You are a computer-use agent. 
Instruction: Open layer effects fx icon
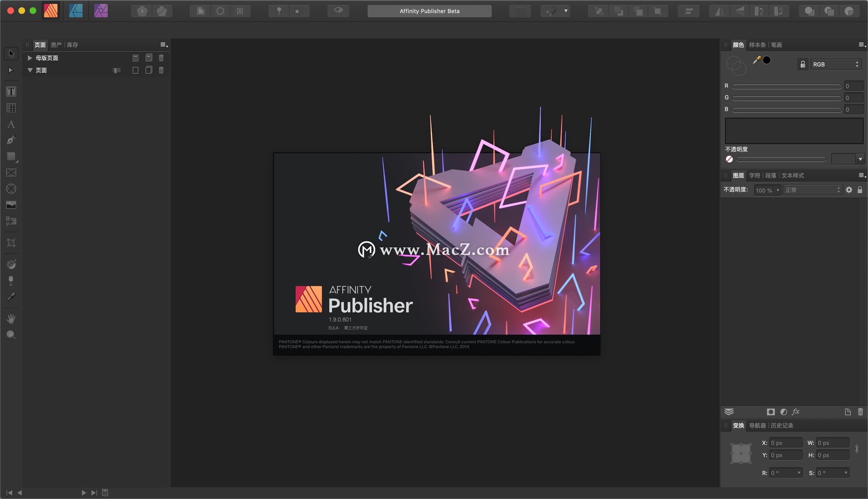(796, 412)
